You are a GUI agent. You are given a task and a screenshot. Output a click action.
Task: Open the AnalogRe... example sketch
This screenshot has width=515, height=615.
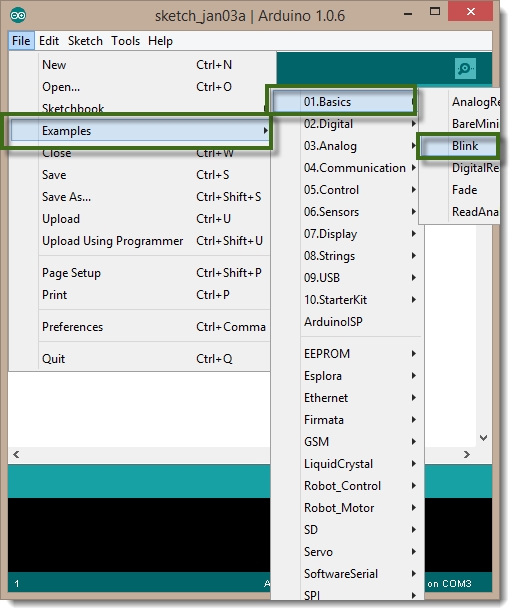point(460,102)
